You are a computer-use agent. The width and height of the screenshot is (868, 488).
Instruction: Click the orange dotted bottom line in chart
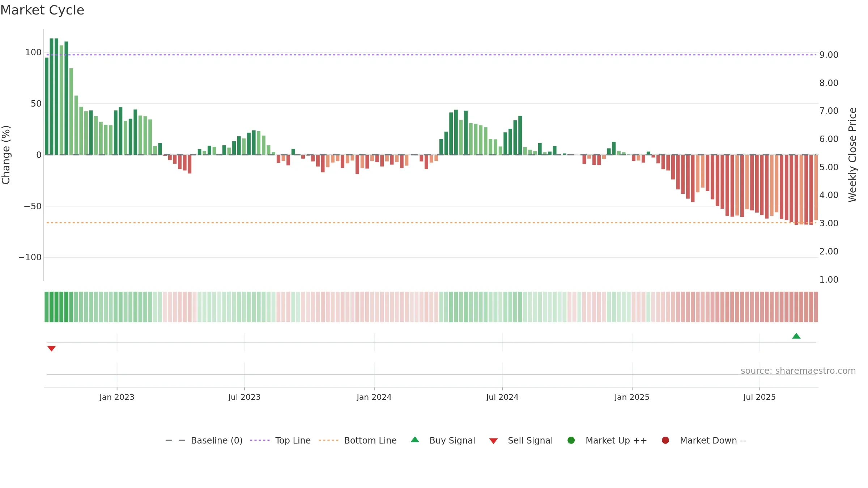430,223
